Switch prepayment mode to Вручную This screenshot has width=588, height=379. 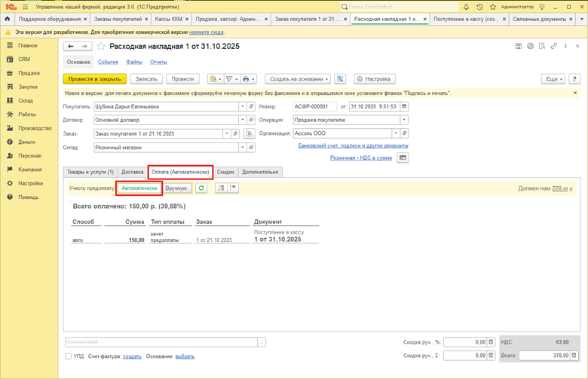[x=176, y=188]
